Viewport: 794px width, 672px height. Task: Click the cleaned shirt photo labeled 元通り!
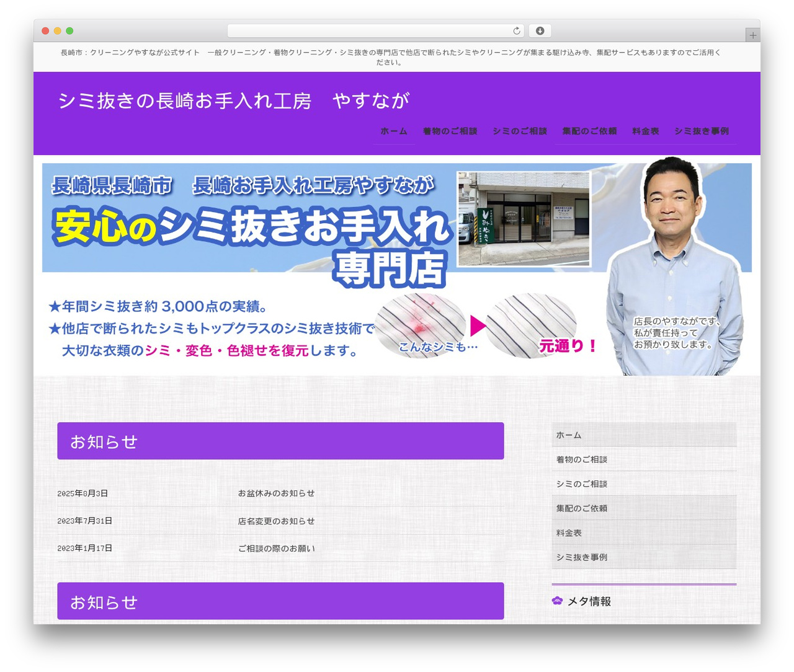click(531, 325)
